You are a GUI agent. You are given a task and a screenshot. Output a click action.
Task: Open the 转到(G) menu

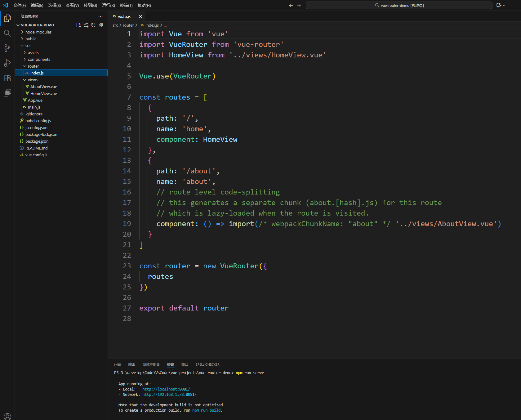click(x=90, y=5)
